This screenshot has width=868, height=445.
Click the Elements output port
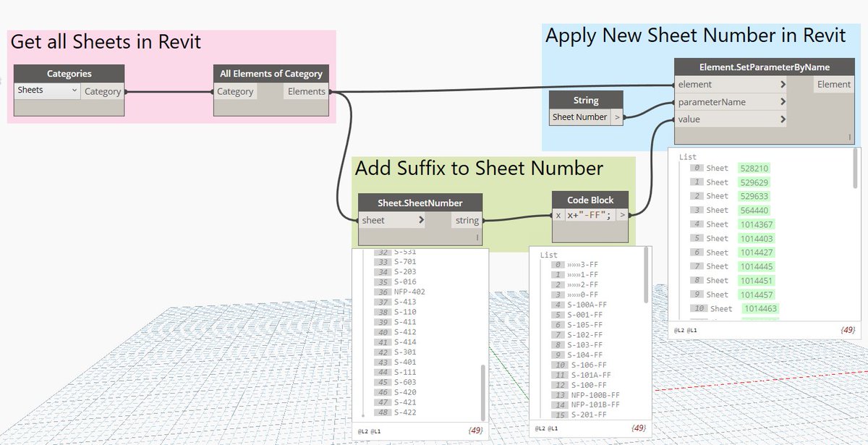pyautogui.click(x=307, y=91)
